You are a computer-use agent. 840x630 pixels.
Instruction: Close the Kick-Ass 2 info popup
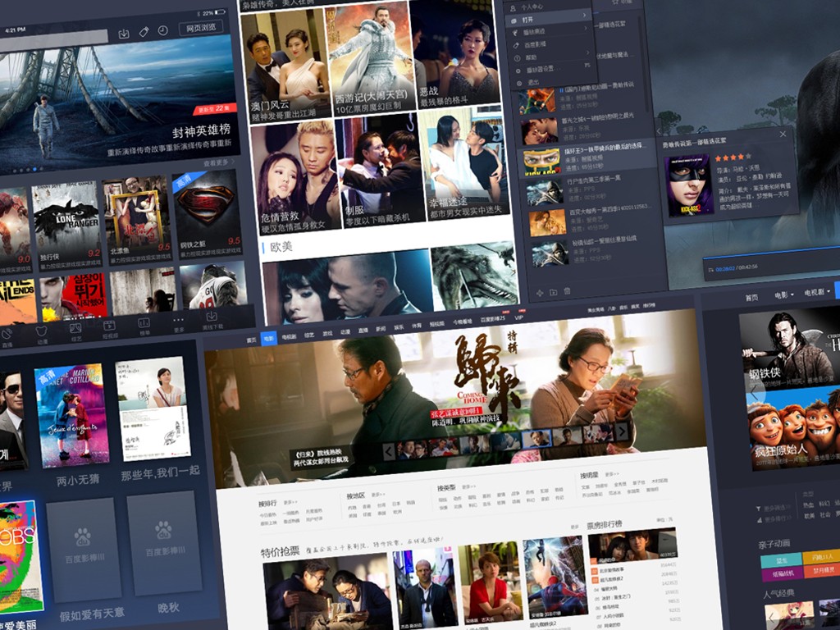pos(783,134)
